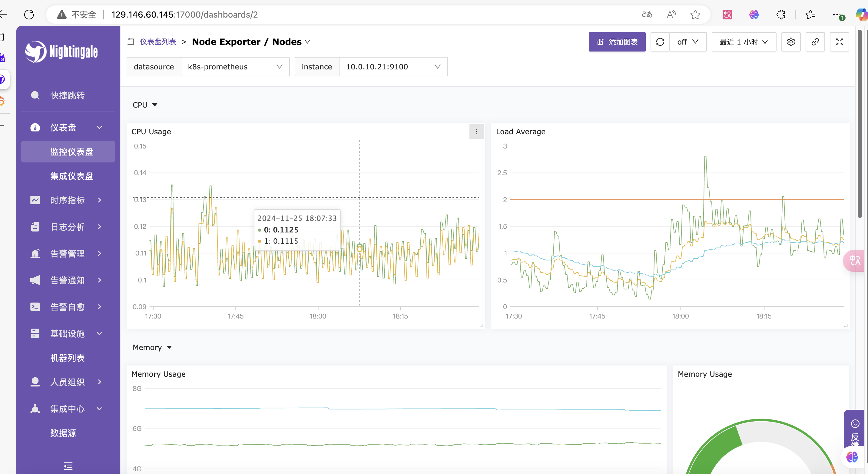Open time range 最近 1 小时 picker
This screenshot has height=474, width=868.
tap(743, 42)
